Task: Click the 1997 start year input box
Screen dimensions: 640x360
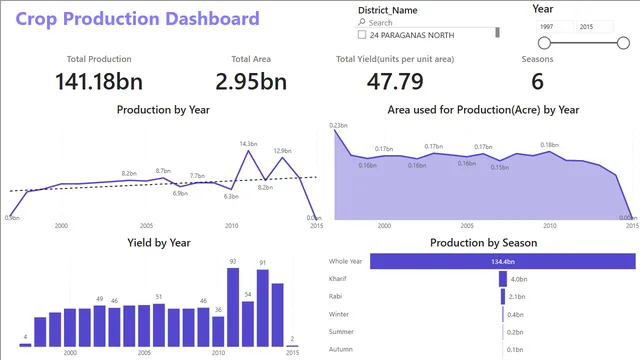Action: 555,27
